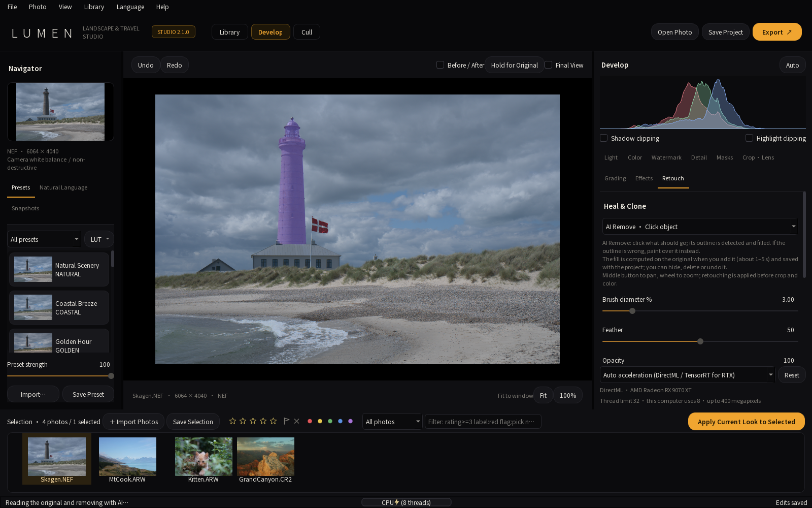Open the Language menu
The height and width of the screenshot is (508, 812).
[x=130, y=7]
